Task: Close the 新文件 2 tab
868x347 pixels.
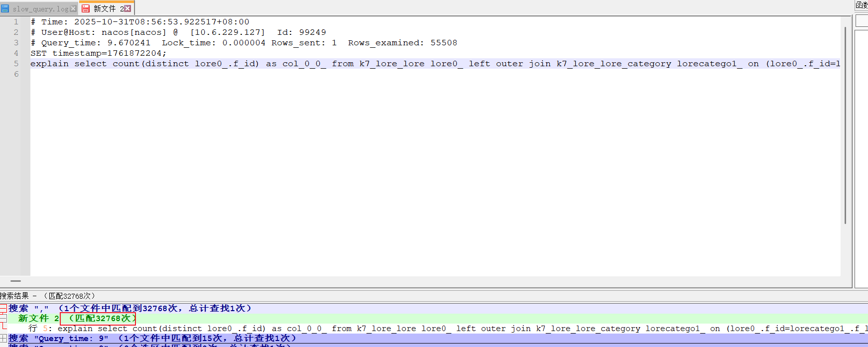Action: pos(127,8)
